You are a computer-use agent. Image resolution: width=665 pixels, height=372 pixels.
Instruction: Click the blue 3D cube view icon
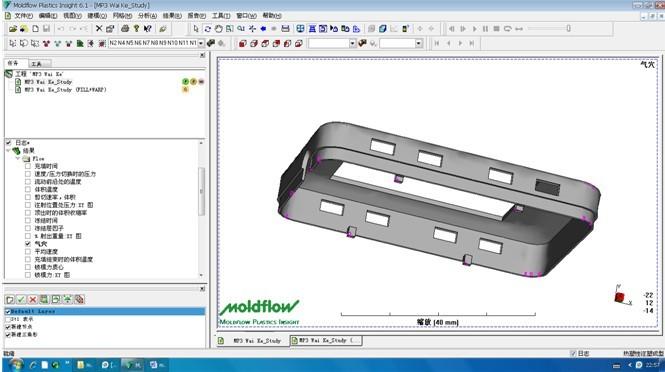pyautogui.click(x=383, y=29)
